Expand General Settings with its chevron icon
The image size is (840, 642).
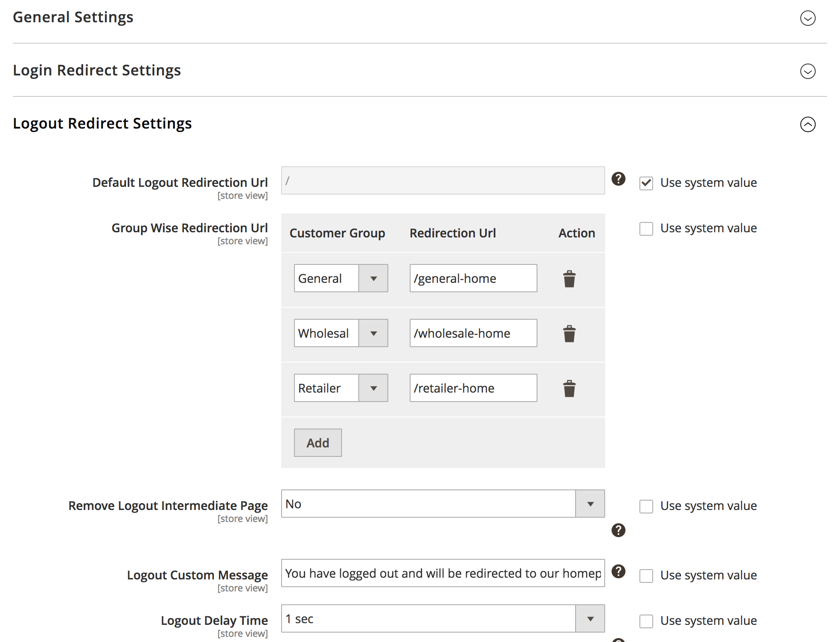tap(807, 18)
